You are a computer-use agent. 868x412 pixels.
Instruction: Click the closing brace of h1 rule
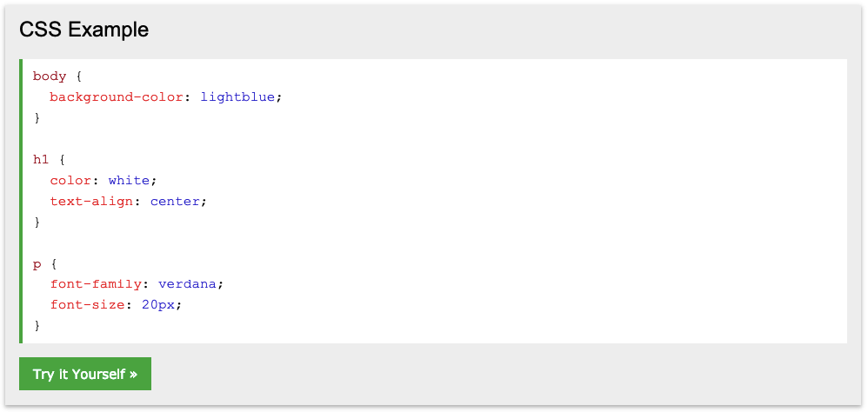37,223
